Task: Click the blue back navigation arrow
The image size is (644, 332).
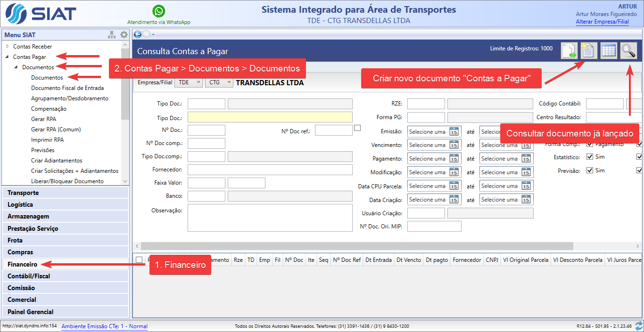Action: [x=138, y=34]
